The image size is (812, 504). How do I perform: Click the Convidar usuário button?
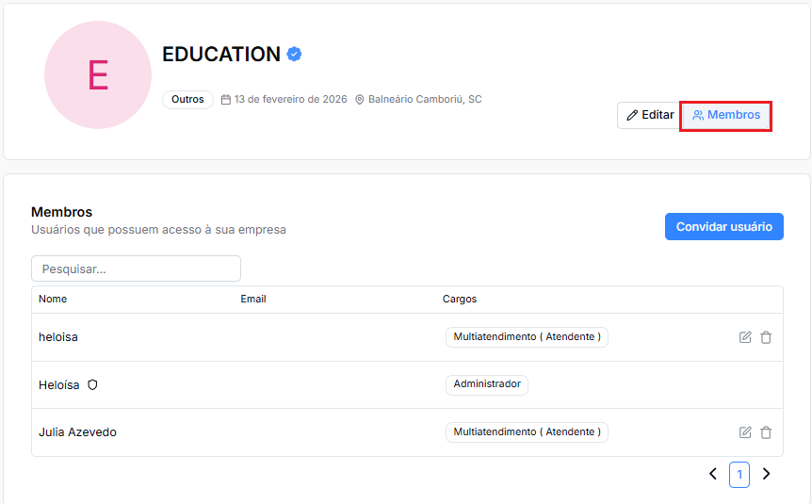point(724,226)
